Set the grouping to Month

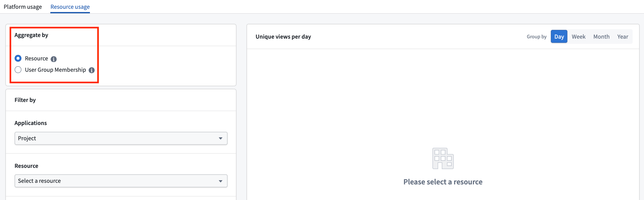point(601,37)
